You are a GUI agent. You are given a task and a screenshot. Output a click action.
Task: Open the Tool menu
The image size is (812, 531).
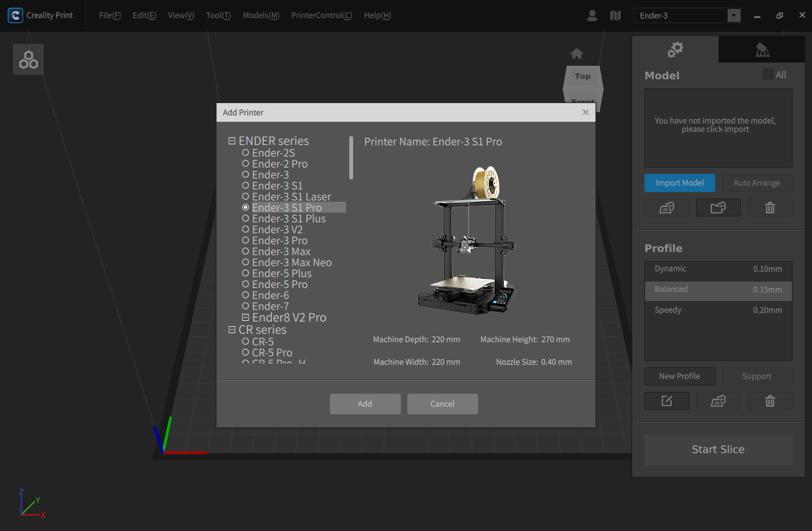(x=218, y=15)
